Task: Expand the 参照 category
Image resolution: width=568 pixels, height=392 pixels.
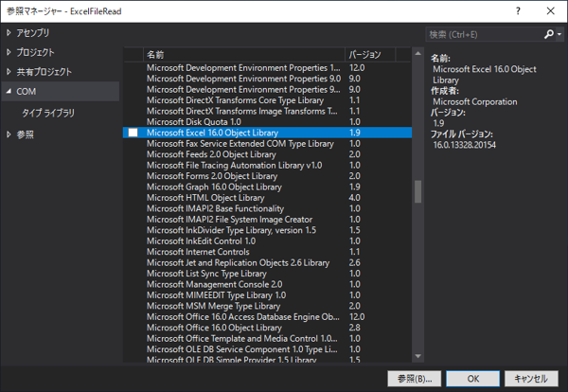Action: click(9, 134)
